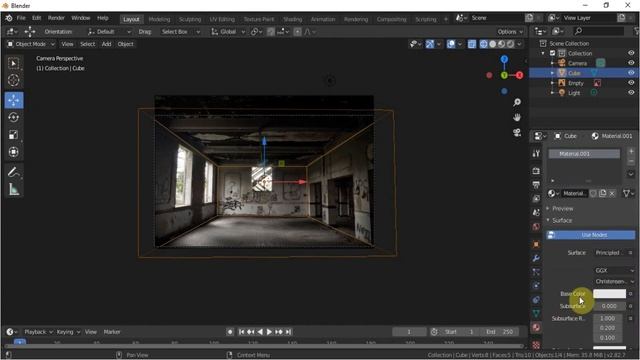Switch to the Animation workspace tab

323,19
